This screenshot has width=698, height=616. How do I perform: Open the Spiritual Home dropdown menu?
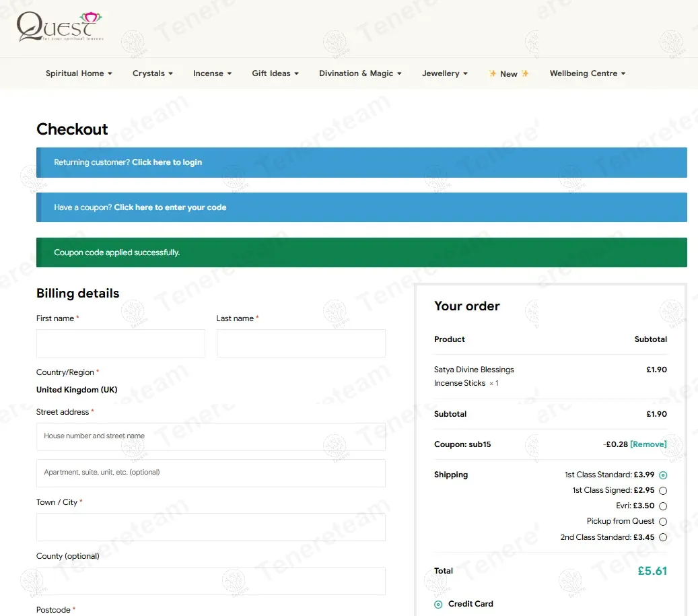click(79, 73)
